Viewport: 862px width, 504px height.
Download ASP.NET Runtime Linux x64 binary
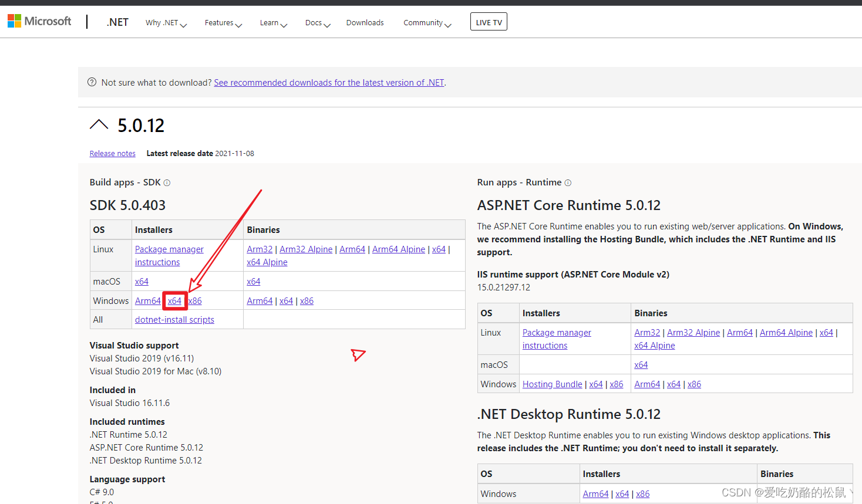826,333
